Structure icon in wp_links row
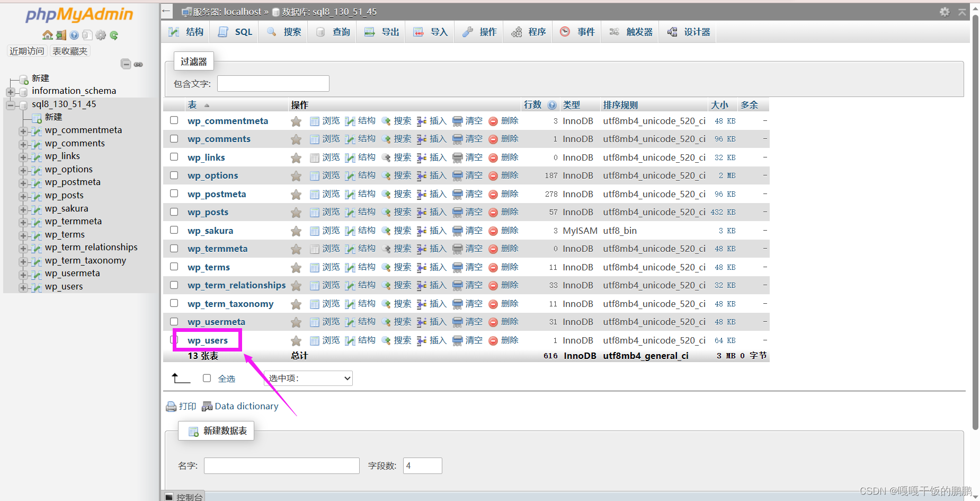Image resolution: width=980 pixels, height=501 pixels. tap(350, 158)
